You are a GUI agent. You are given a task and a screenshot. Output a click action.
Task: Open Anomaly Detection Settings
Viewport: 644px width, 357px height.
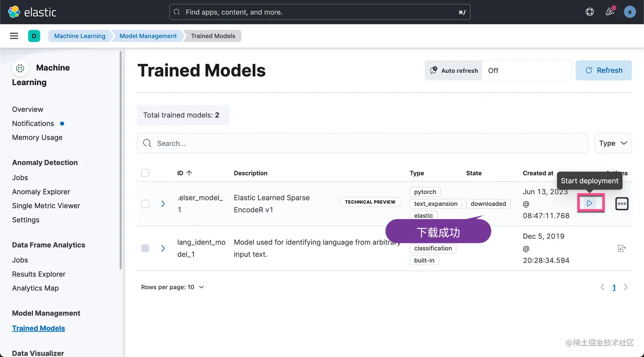26,220
